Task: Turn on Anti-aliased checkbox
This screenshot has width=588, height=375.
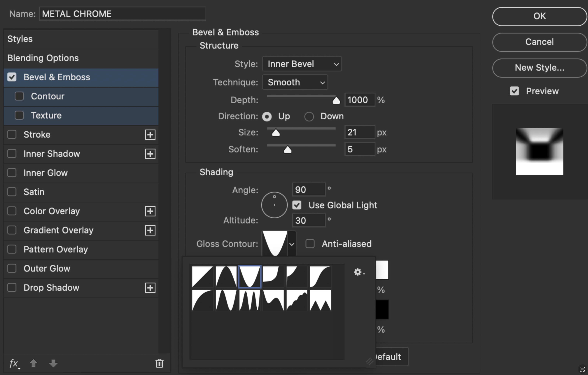Action: click(310, 244)
